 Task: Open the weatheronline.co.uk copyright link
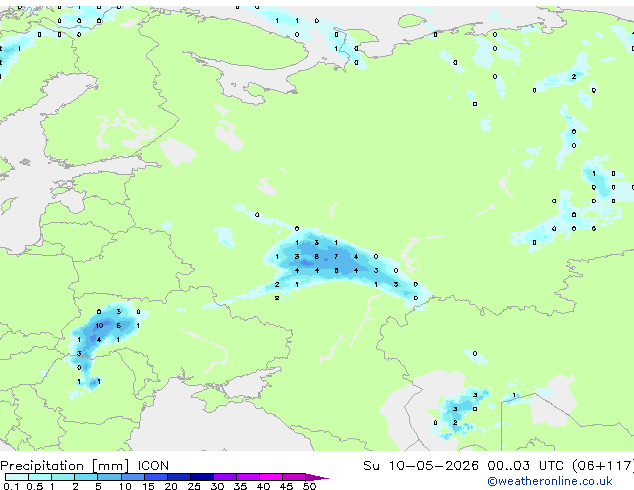[x=550, y=481]
